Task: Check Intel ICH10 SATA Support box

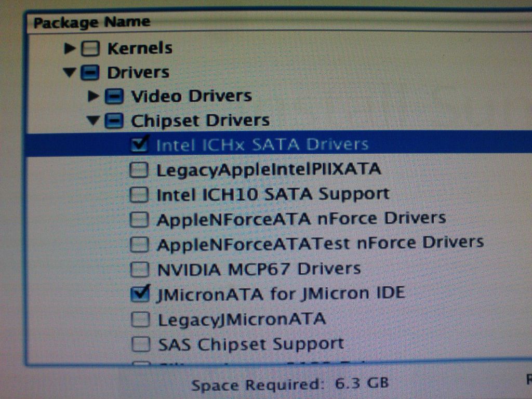Action: coord(139,195)
